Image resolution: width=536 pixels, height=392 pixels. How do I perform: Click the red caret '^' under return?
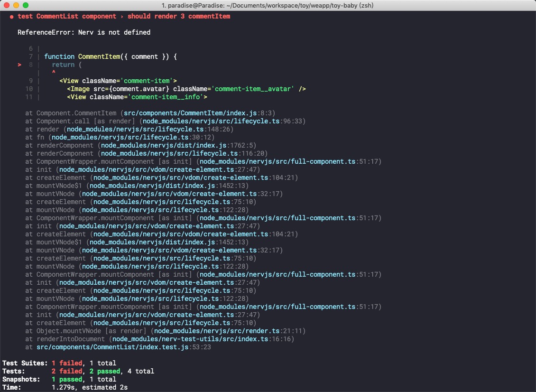tap(54, 72)
